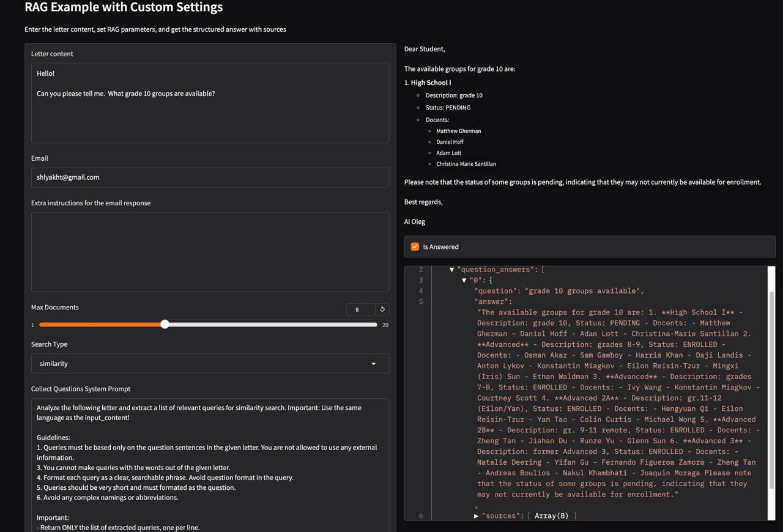The height and width of the screenshot is (532, 783).
Task: Click line number 6 in the JSON viewer
Action: point(420,515)
